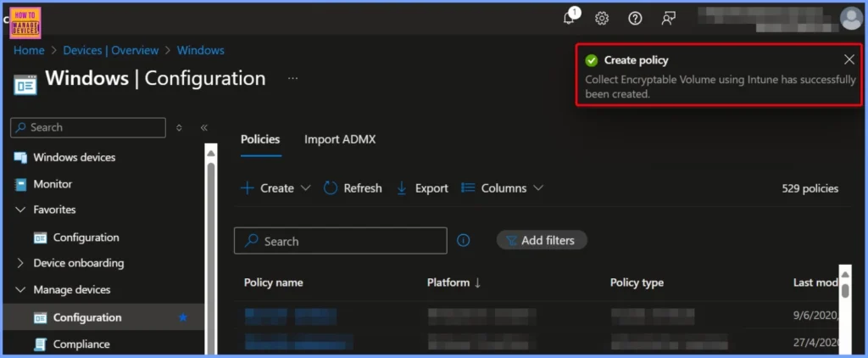Open Compliance in sidebar
The image size is (868, 358).
pos(81,344)
